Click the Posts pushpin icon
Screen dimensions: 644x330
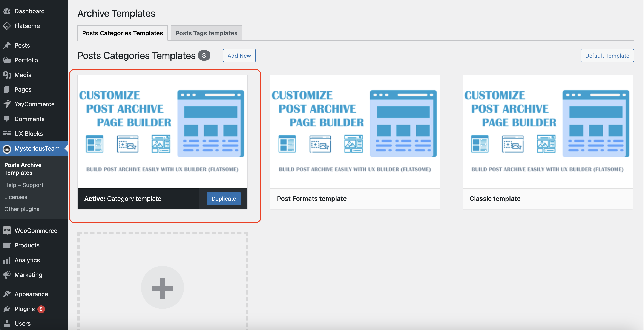7,45
